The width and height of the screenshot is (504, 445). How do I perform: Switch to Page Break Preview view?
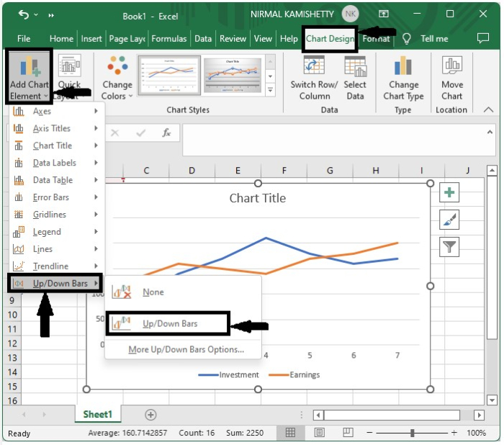tap(348, 433)
